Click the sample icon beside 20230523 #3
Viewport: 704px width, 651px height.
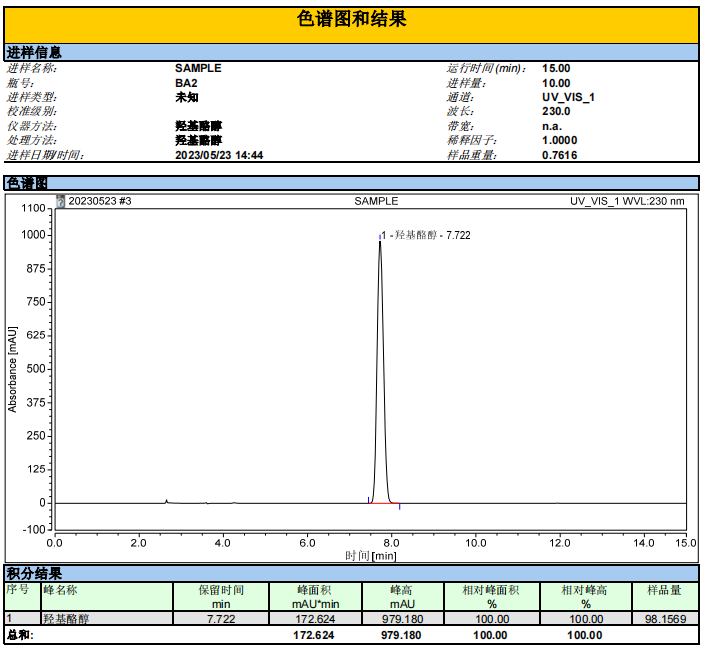point(61,201)
